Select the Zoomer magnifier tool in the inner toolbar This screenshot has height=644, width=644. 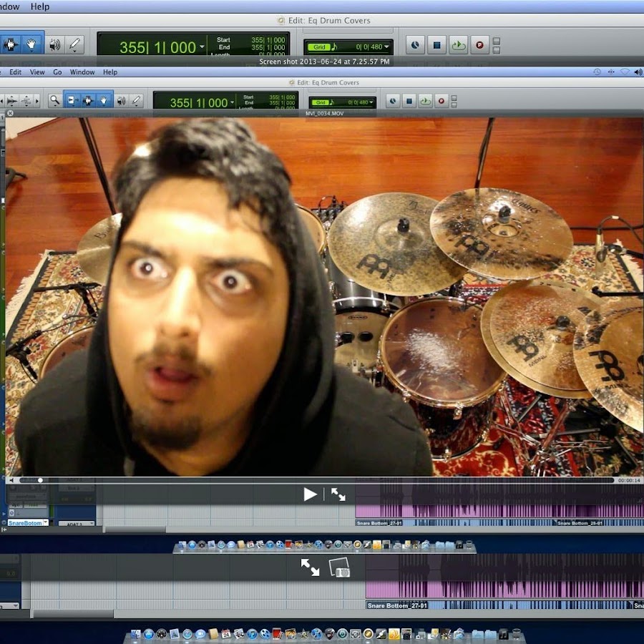click(x=54, y=100)
